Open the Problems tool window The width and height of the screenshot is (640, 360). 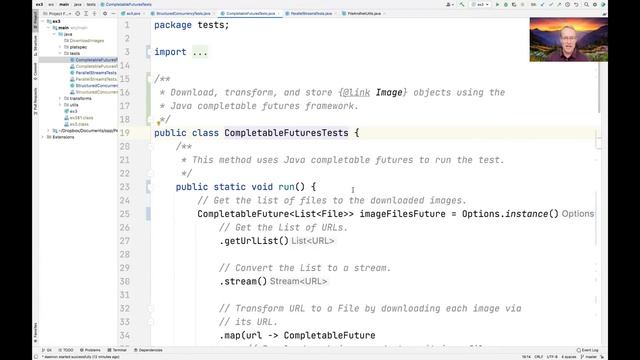pos(90,350)
